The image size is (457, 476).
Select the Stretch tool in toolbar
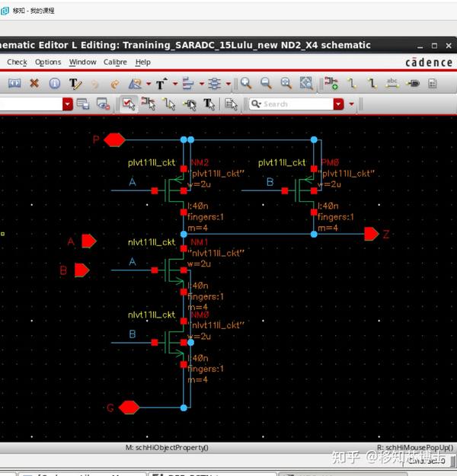pyautogui.click(x=14, y=83)
